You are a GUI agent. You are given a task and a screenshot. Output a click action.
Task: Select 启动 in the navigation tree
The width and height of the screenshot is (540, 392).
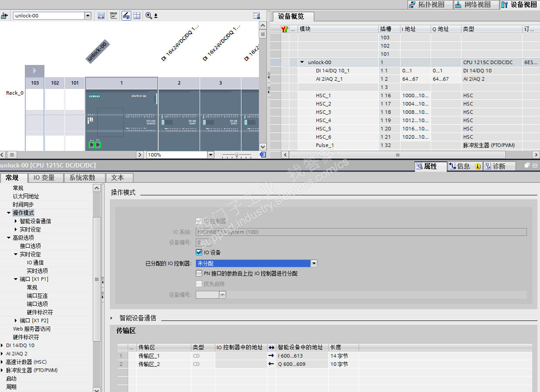pos(11,378)
